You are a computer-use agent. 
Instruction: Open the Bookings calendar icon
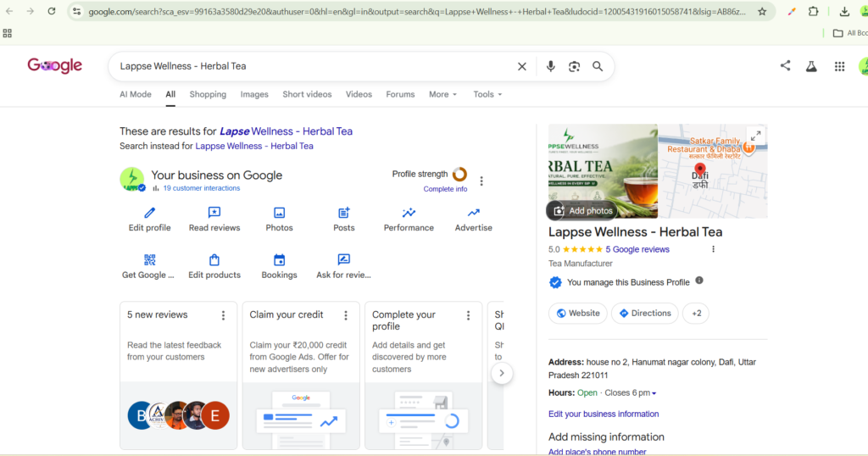279,259
